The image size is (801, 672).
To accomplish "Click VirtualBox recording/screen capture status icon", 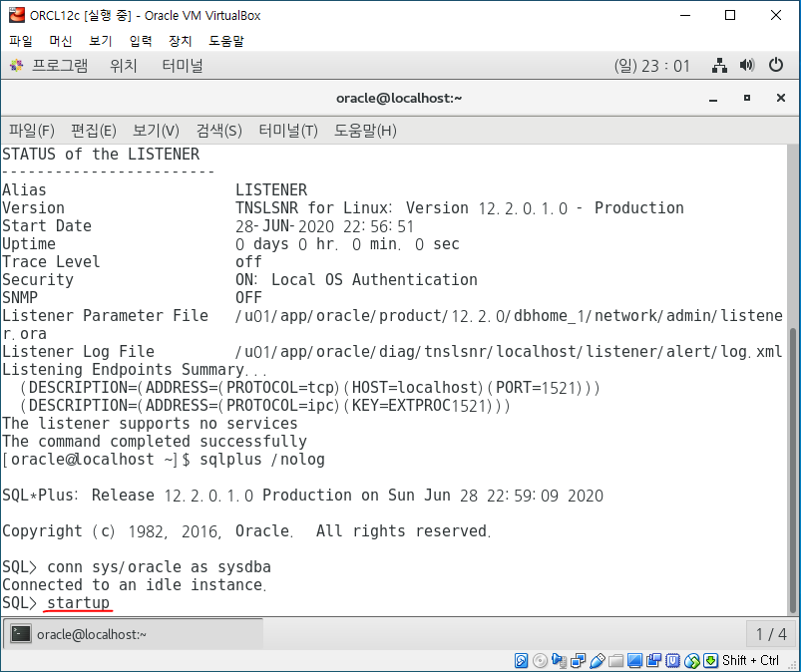I will tap(653, 660).
